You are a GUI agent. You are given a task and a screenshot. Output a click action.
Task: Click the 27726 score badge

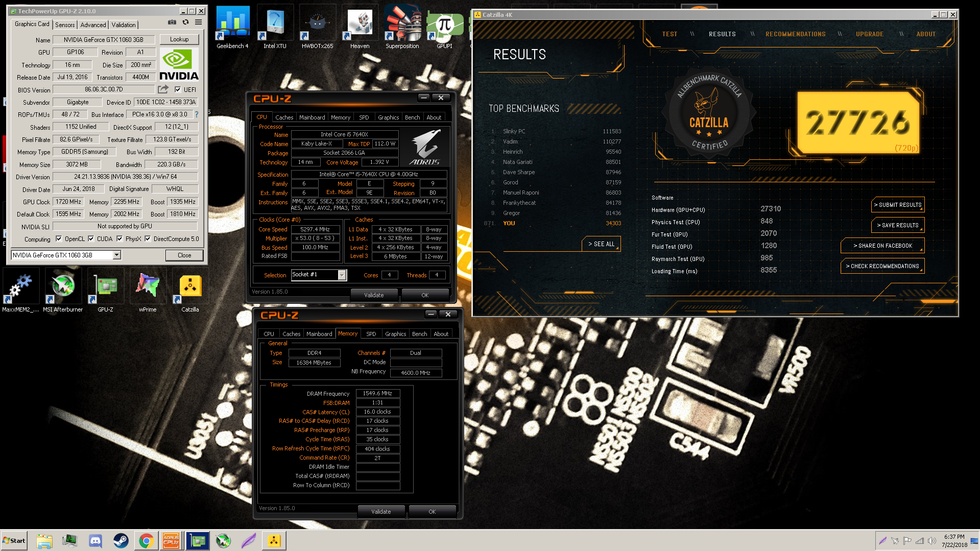tap(858, 123)
